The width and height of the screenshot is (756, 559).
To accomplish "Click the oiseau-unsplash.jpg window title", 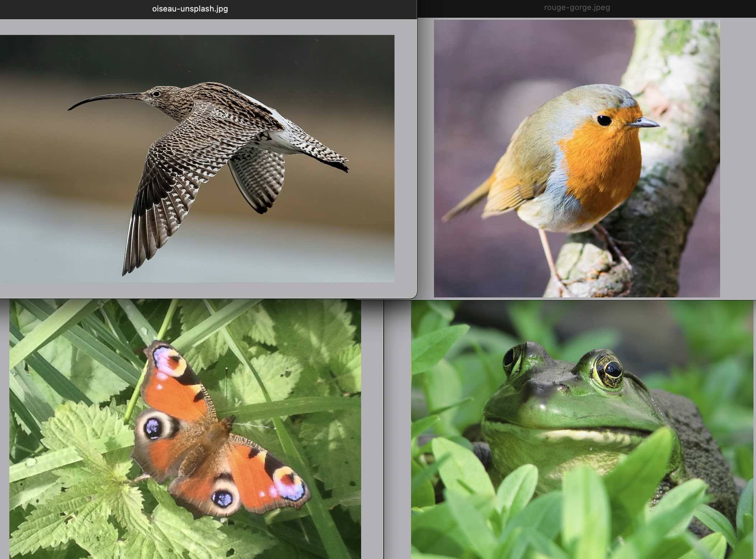I will tap(190, 9).
